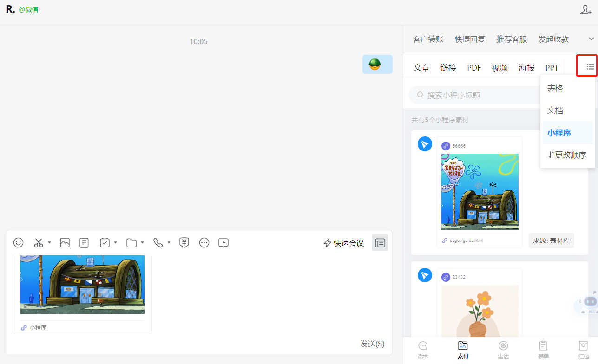Switch to the PPT tab
Viewport: 598px width, 364px height.
pyautogui.click(x=552, y=68)
